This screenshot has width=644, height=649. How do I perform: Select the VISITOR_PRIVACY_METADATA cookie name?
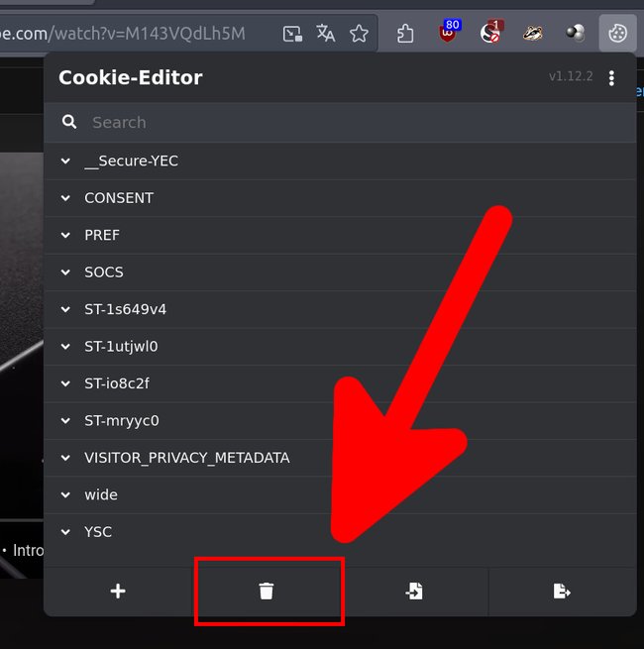pos(187,458)
